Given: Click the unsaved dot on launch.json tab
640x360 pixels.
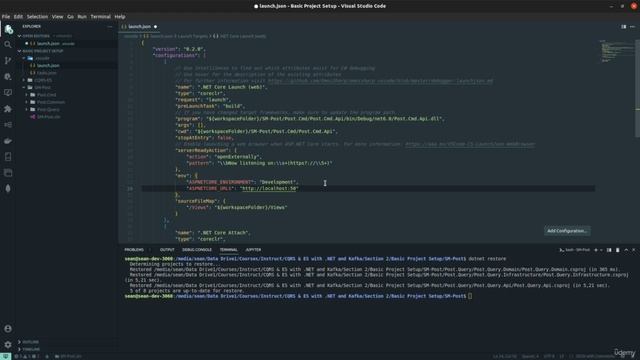Looking at the screenshot, I should tap(155, 27).
